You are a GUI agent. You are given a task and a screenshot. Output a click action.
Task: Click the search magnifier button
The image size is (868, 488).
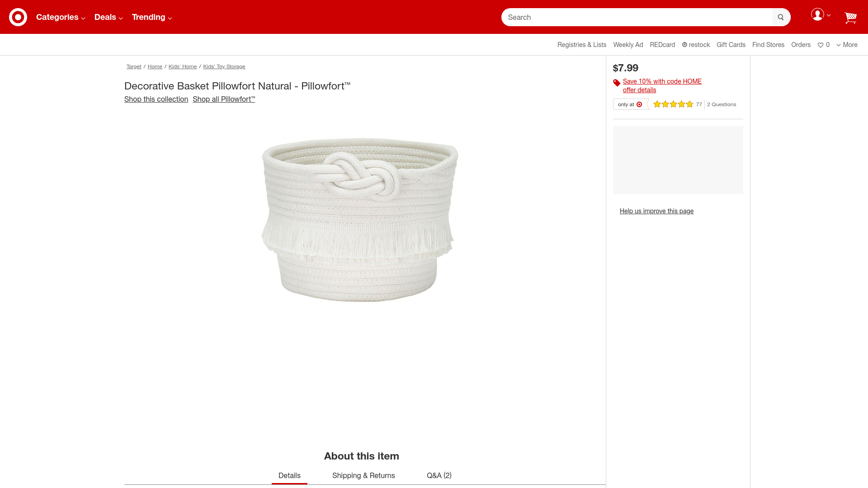[x=781, y=17]
